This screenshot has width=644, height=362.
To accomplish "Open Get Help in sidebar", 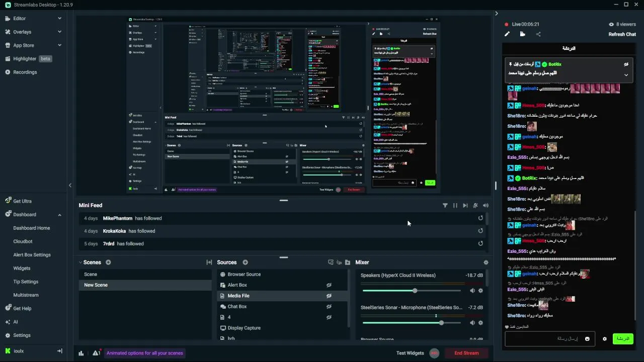I will tap(22, 308).
